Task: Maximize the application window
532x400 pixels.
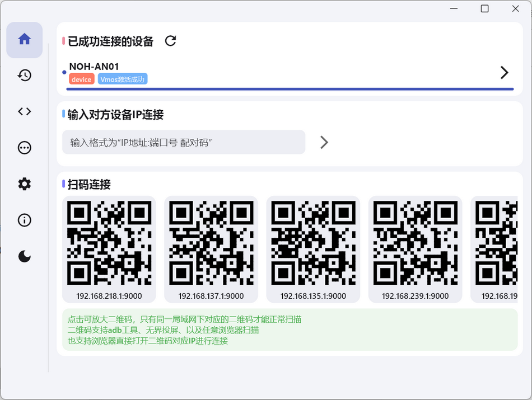Action: pyautogui.click(x=485, y=8)
